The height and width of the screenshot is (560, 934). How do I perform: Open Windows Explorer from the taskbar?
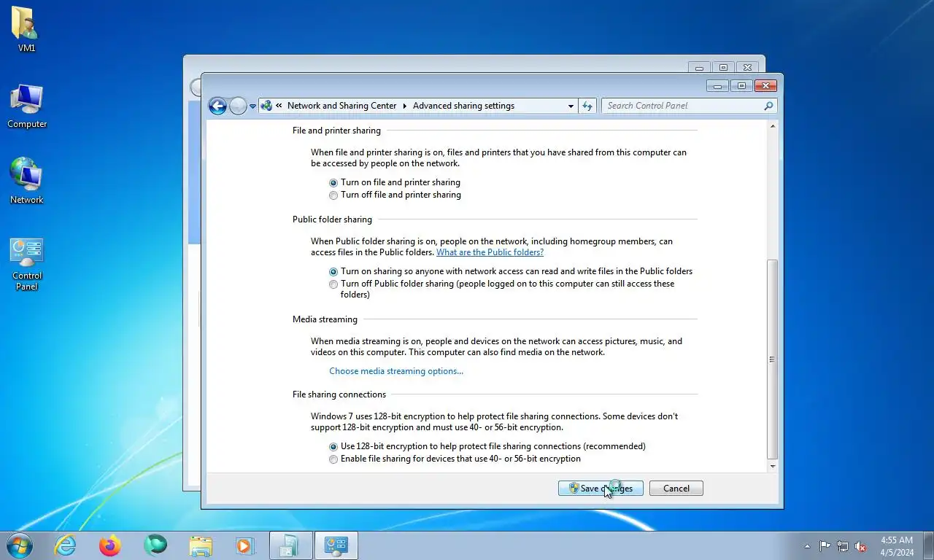pos(201,545)
